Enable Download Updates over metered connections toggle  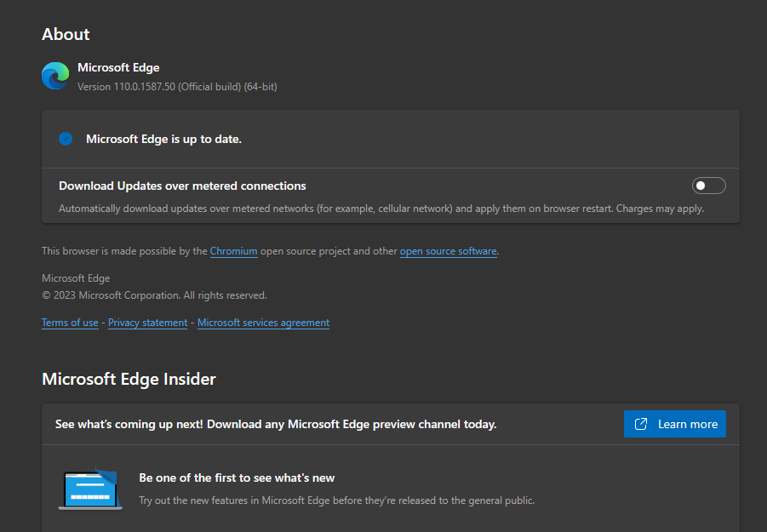(x=708, y=186)
